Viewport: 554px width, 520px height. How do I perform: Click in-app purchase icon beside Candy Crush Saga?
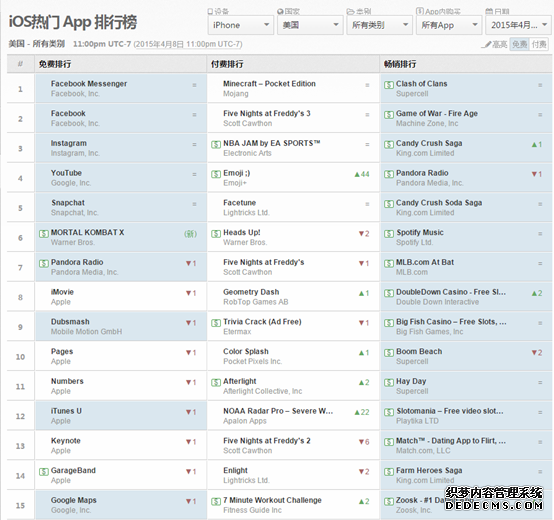pyautogui.click(x=389, y=144)
